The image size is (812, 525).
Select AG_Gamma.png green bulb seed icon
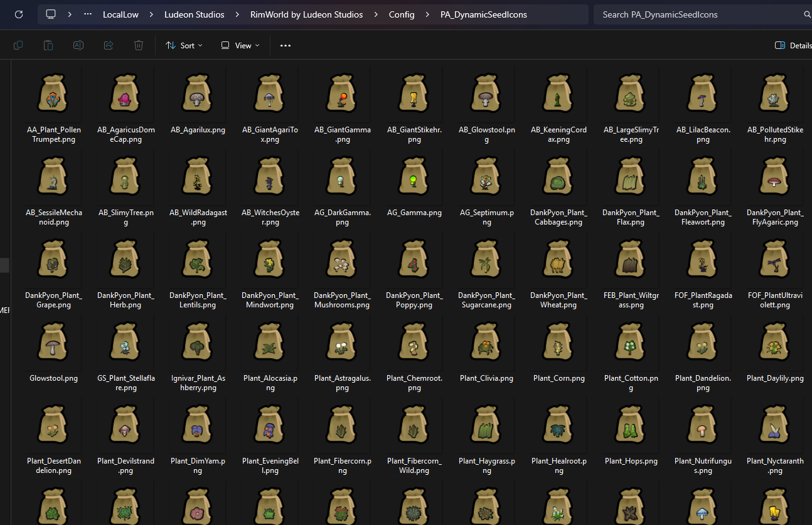tap(414, 176)
